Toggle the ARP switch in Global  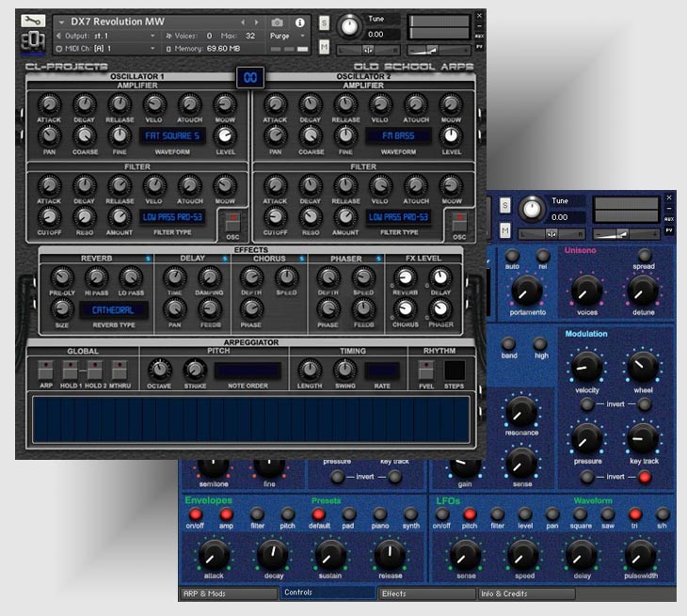click(x=43, y=368)
